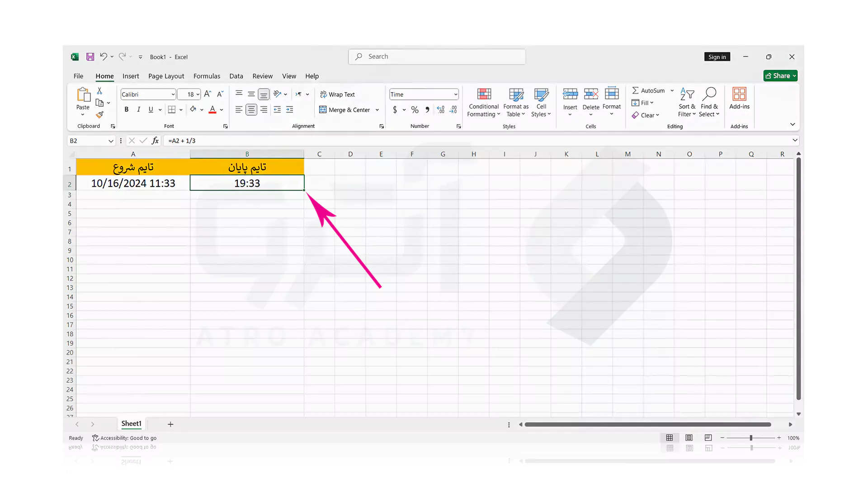Open the Calibri font name dropdown

tap(173, 94)
